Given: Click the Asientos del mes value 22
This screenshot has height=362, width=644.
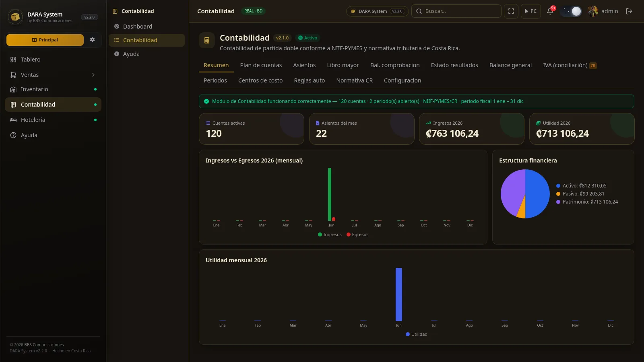Looking at the screenshot, I should click(321, 134).
